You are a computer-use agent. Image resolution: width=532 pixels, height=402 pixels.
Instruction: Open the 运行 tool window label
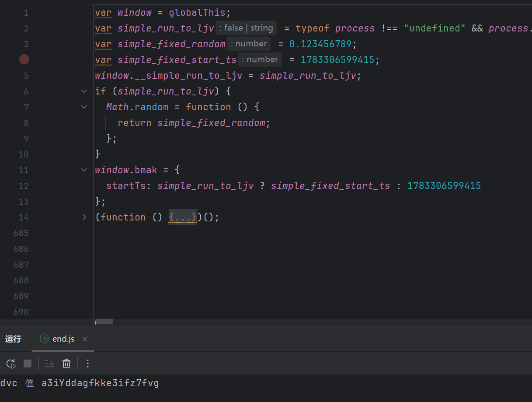point(13,339)
